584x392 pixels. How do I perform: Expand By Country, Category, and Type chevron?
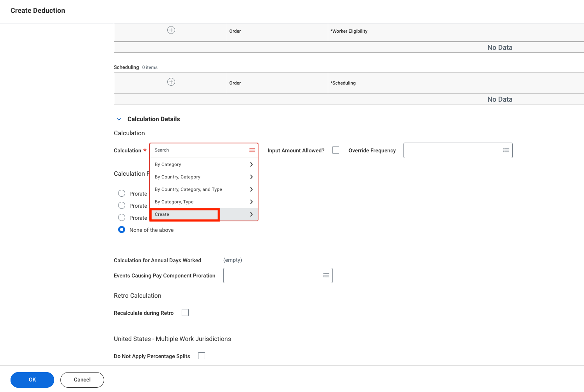point(251,189)
